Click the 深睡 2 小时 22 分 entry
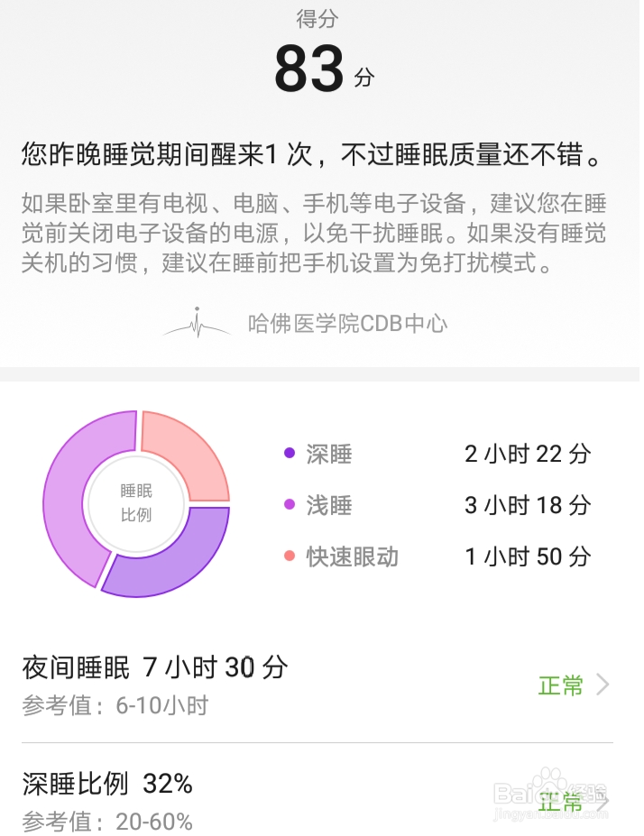 pyautogui.click(x=437, y=454)
